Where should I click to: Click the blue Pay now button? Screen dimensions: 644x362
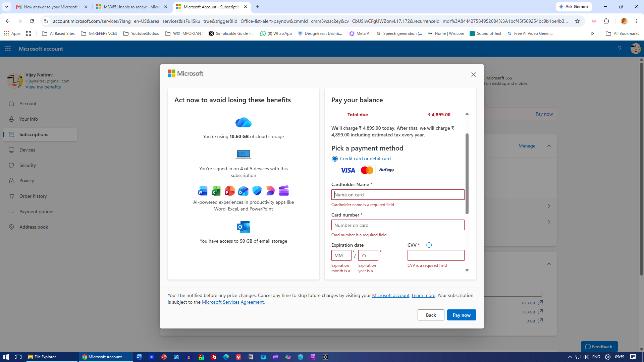click(x=462, y=315)
